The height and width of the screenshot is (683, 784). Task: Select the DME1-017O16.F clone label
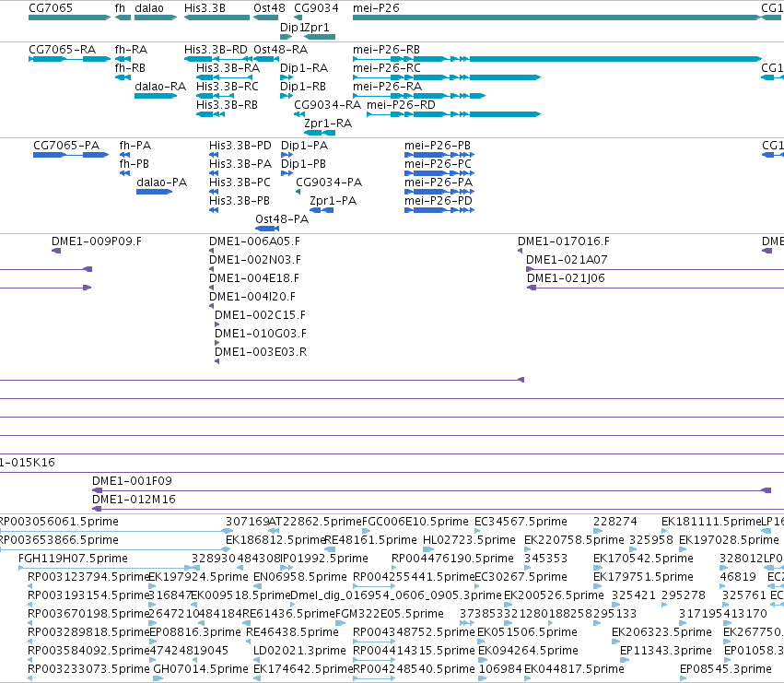click(564, 241)
